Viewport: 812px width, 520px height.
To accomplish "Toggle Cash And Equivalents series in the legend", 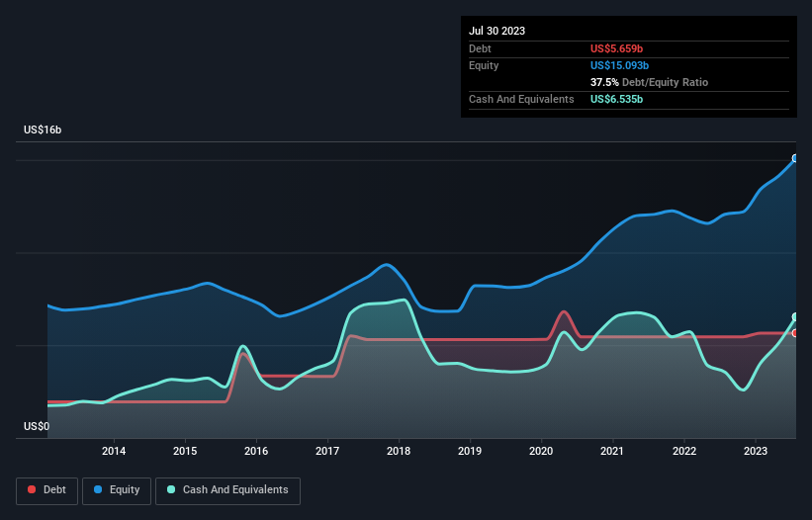I will pos(227,490).
